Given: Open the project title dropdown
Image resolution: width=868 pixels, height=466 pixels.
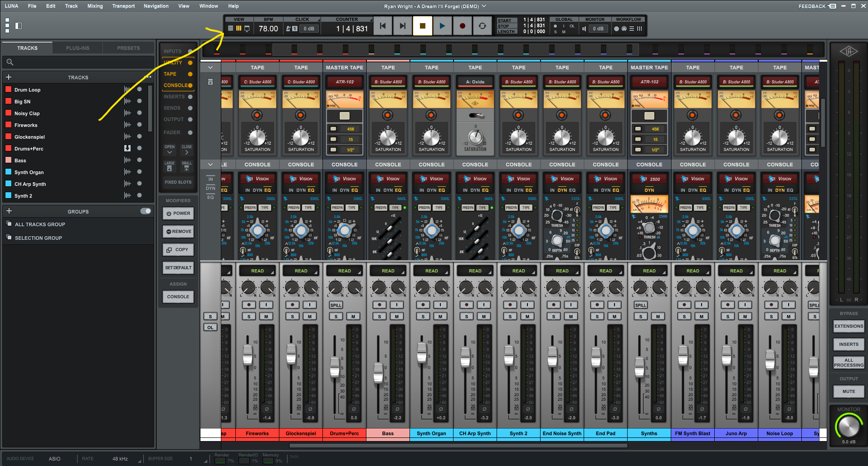Looking at the screenshot, I should (x=484, y=6).
